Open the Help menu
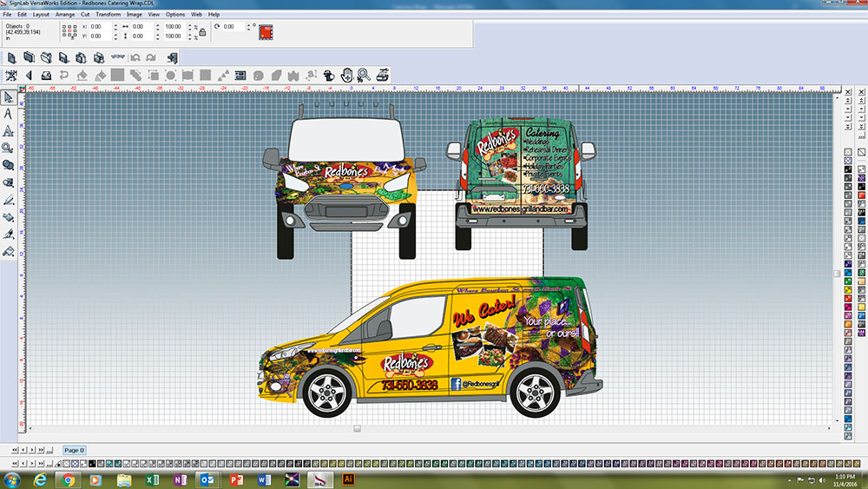 click(x=214, y=15)
